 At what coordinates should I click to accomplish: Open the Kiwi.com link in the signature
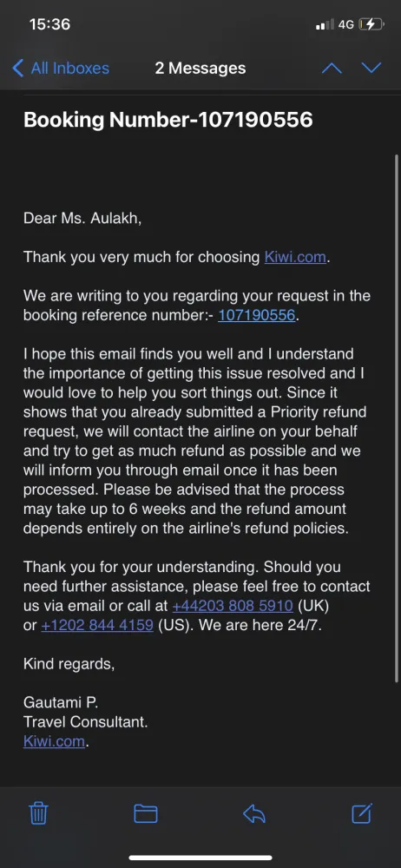click(x=55, y=740)
